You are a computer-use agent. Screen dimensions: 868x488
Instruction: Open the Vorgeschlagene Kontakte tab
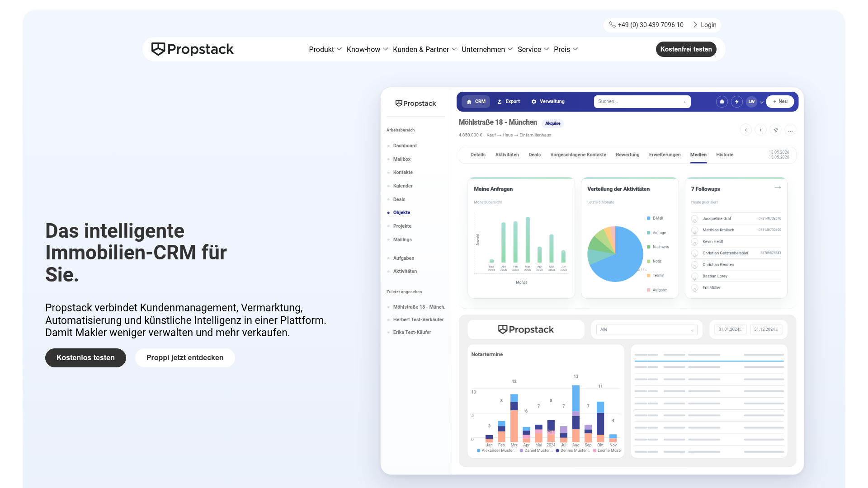click(x=578, y=155)
